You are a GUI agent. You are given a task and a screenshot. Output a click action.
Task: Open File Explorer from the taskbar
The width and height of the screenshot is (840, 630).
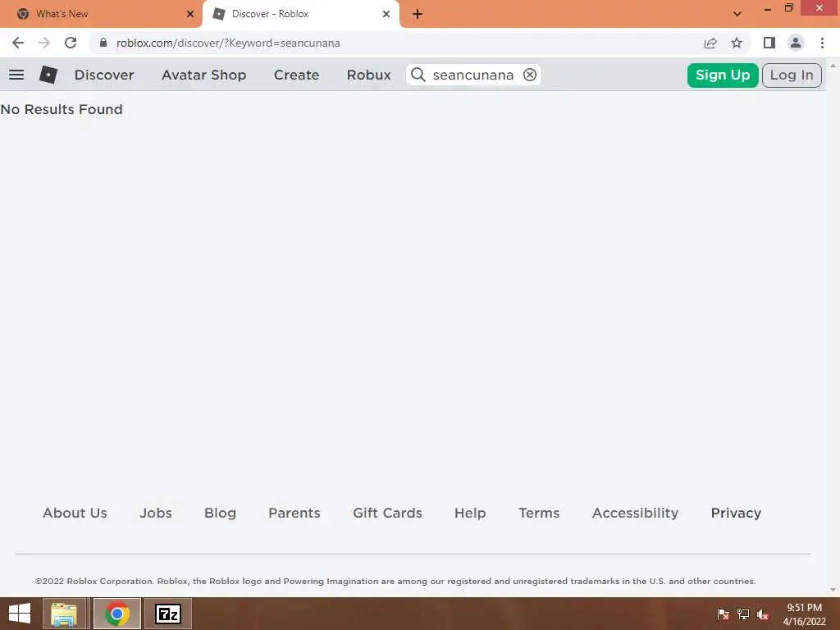pyautogui.click(x=64, y=614)
